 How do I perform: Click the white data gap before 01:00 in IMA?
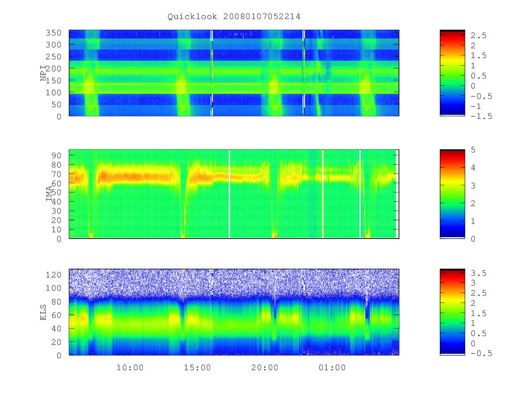coord(323,194)
